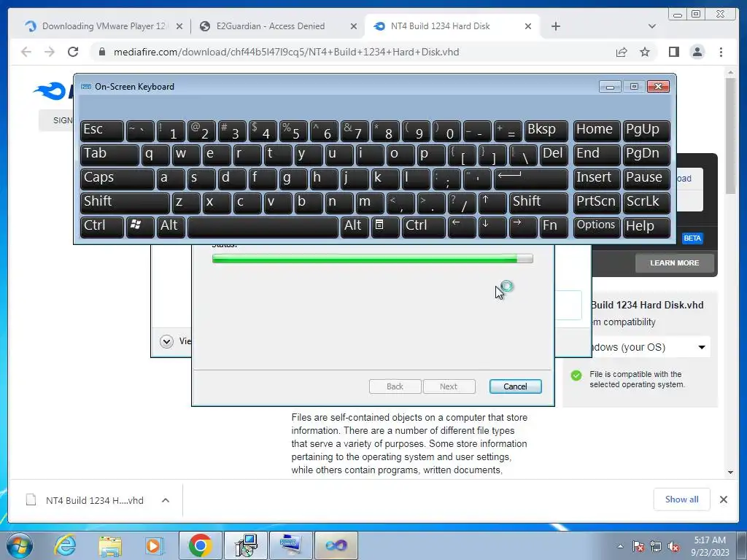Click the Windows logo key on keyboard
747x560 pixels.
click(x=140, y=226)
